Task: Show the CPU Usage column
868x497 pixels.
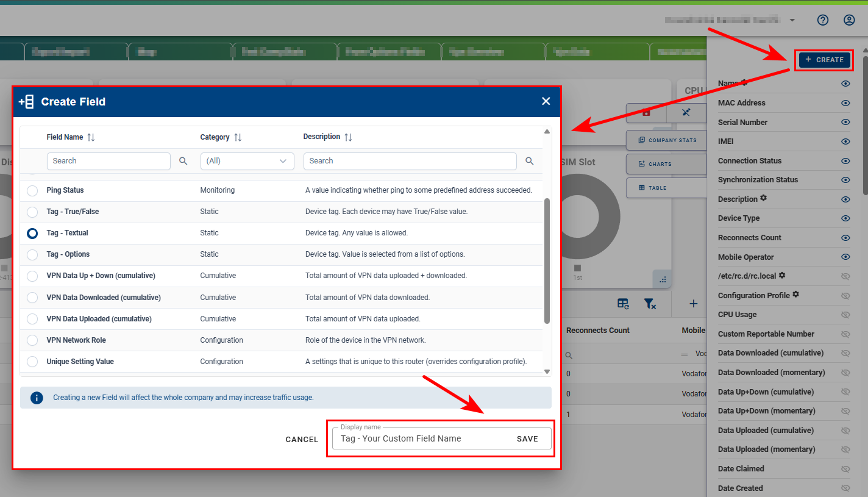Action: pos(845,315)
